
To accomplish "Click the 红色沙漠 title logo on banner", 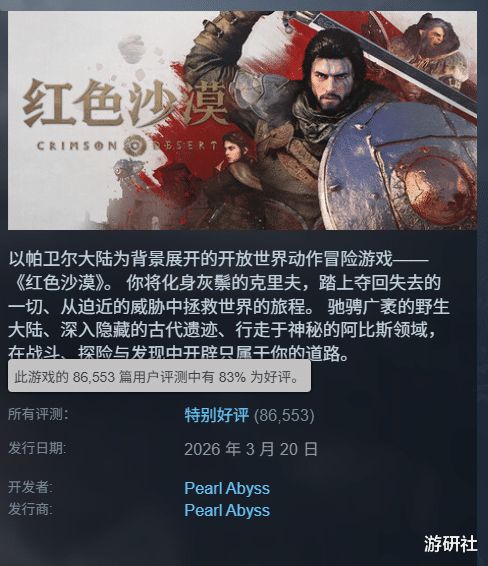I will tap(125, 103).
